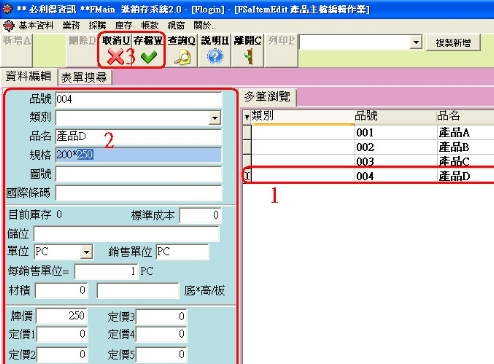The image size is (494, 364).
Task: Open the query magnifier icon
Action: [x=182, y=57]
